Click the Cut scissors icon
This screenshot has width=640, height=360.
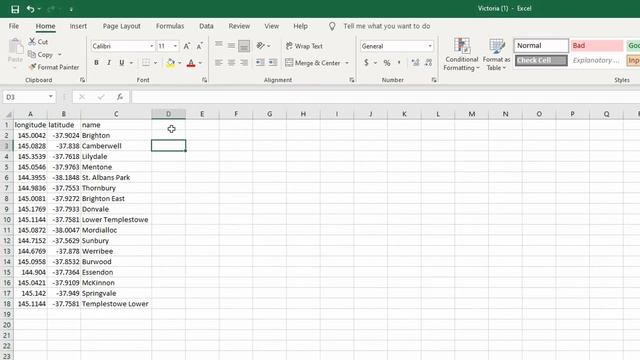click(32, 41)
